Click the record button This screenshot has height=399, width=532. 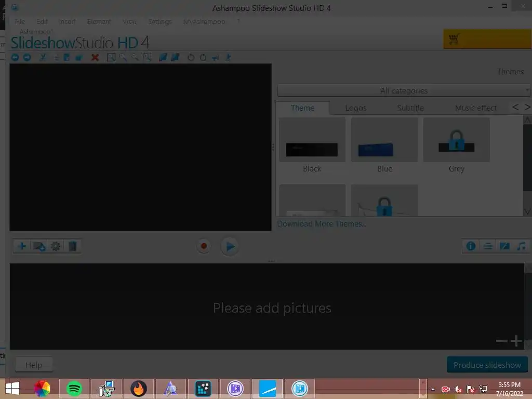(204, 246)
